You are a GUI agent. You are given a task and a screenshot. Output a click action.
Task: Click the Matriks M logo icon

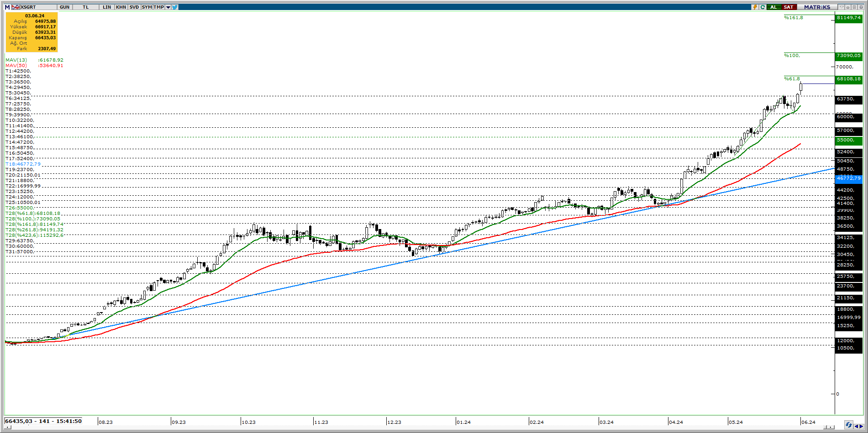7,7
